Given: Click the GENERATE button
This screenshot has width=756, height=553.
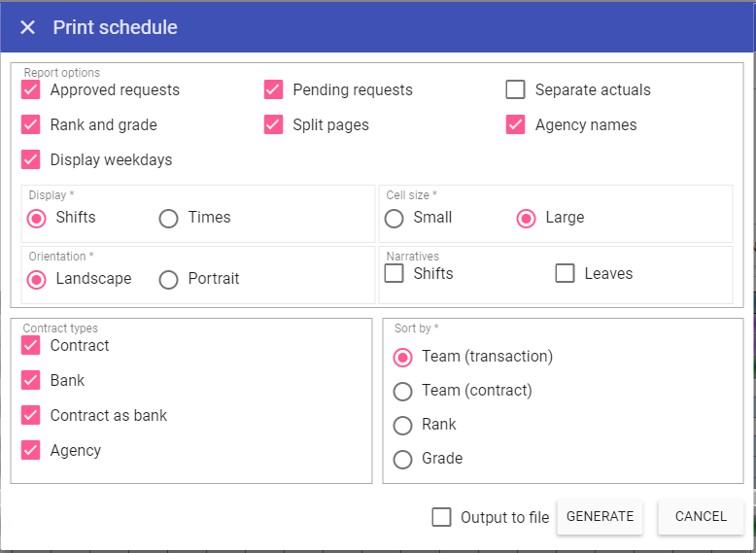Looking at the screenshot, I should [x=600, y=517].
